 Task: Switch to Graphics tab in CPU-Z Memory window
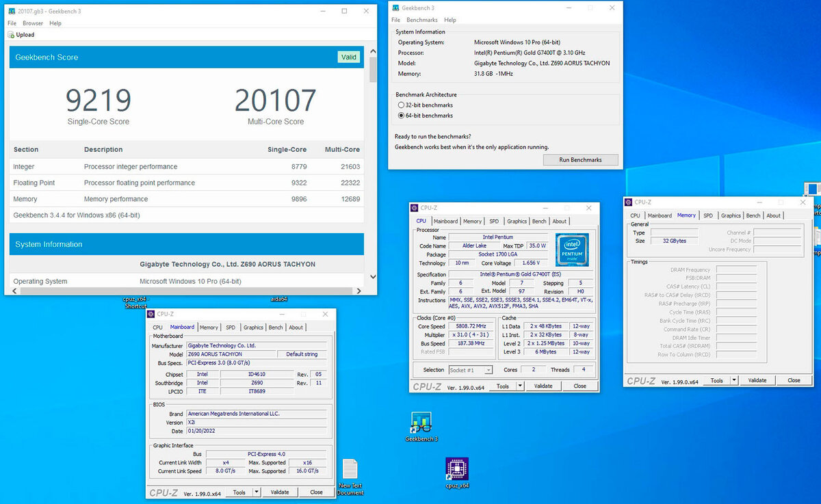pos(731,215)
